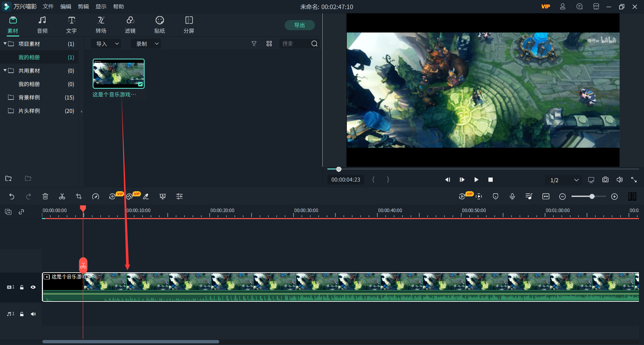Click the VIP badge in title bar

tap(546, 7)
